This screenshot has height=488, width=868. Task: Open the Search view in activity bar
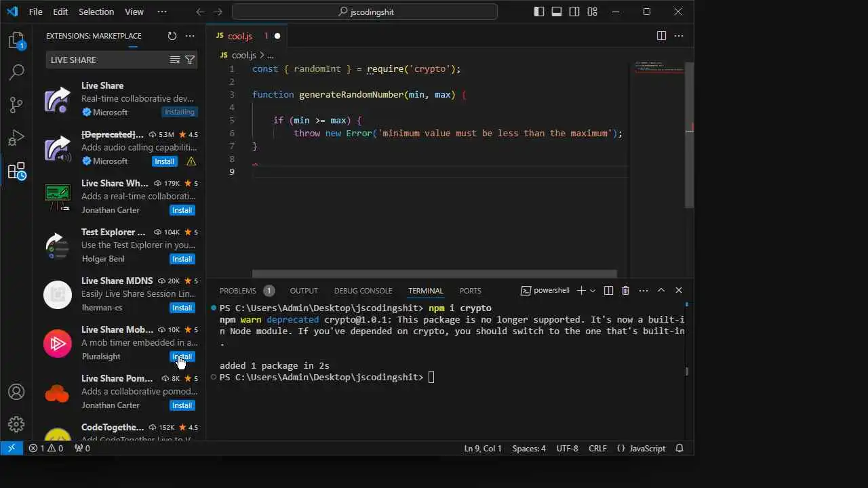pos(16,72)
